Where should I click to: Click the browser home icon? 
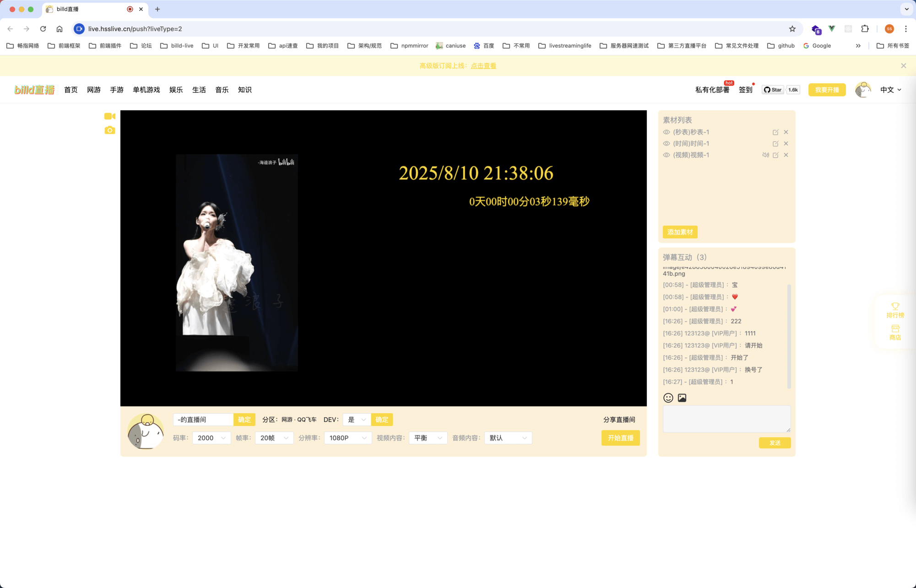[x=60, y=29]
